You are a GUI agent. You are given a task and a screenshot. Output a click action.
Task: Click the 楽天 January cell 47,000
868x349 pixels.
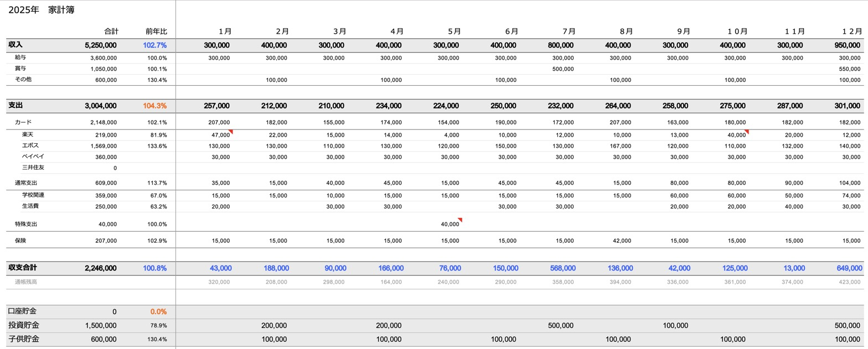[x=221, y=135]
